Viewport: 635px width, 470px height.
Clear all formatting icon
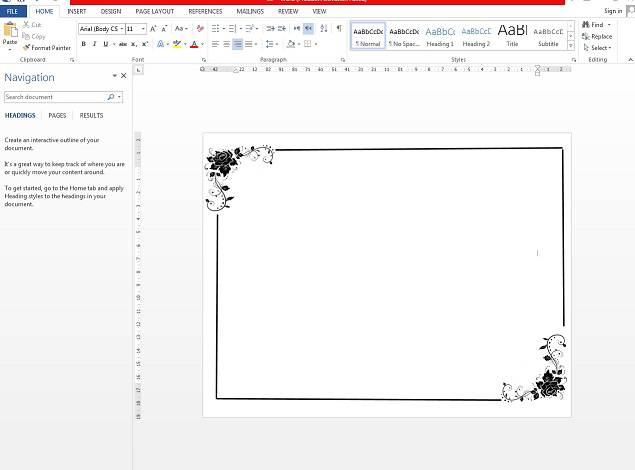coord(200,28)
